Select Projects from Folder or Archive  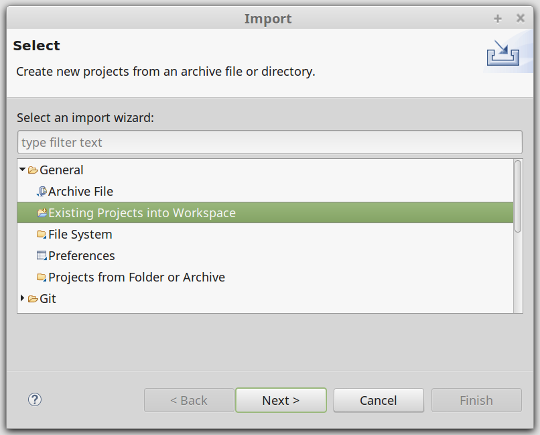click(x=137, y=277)
